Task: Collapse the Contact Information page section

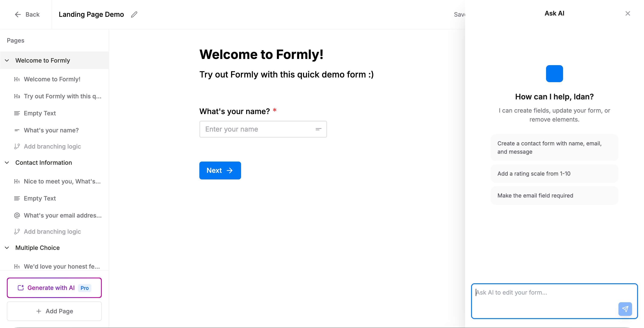Action: pos(7,163)
